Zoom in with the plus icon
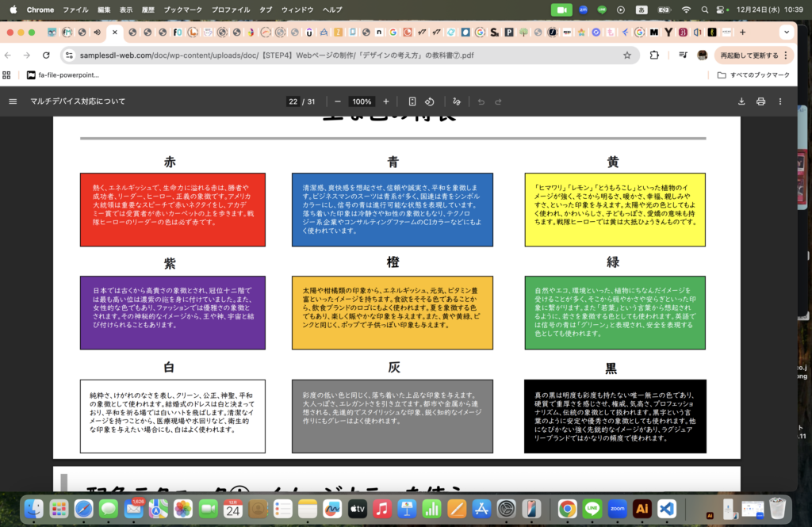 pyautogui.click(x=386, y=101)
